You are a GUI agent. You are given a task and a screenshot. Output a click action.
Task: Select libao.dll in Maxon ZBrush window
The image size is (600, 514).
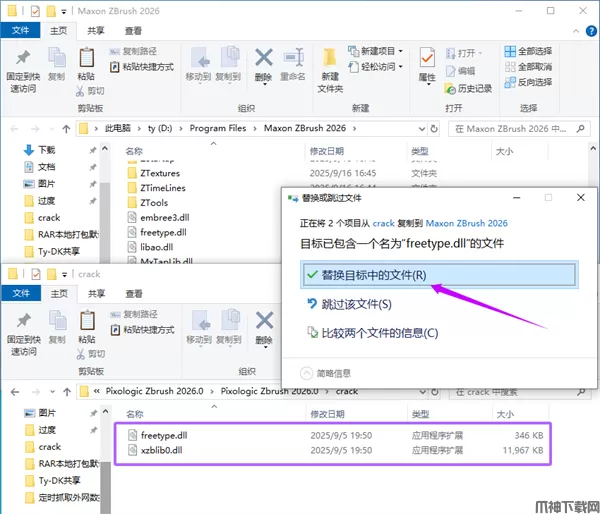pos(157,247)
